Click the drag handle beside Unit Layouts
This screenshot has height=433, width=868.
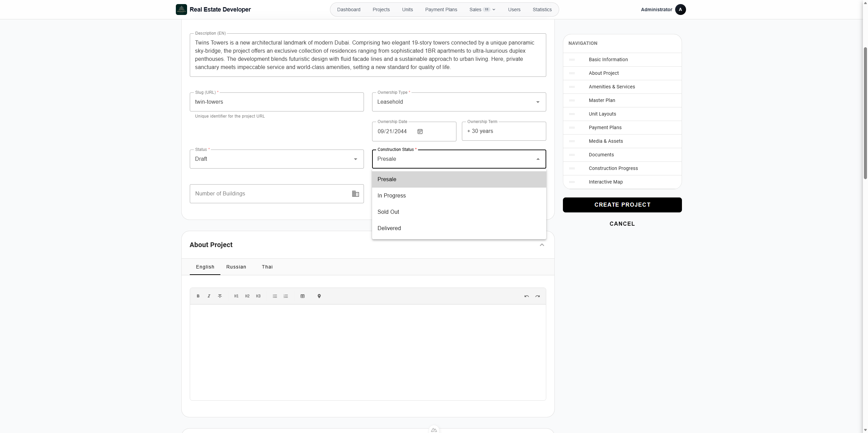click(x=572, y=114)
